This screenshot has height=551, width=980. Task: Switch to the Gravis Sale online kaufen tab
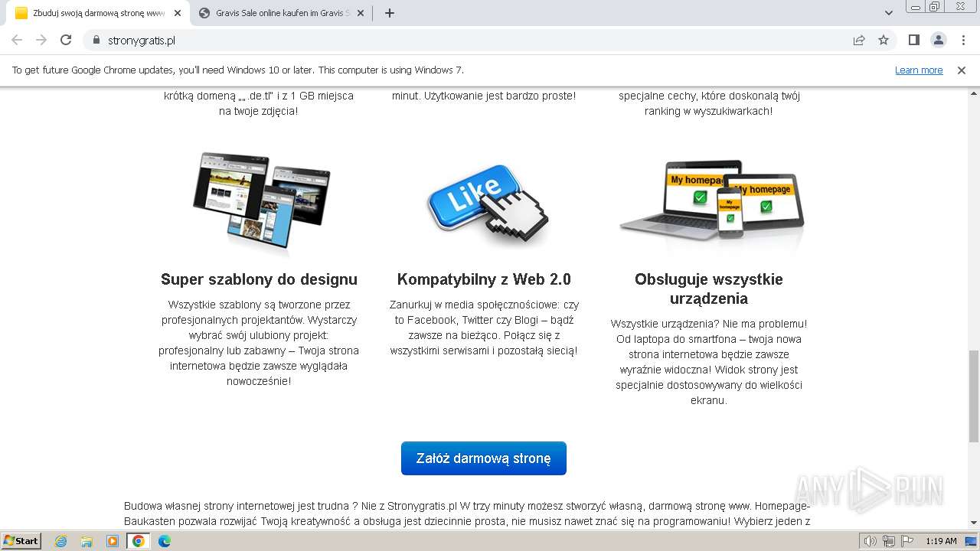click(x=282, y=13)
